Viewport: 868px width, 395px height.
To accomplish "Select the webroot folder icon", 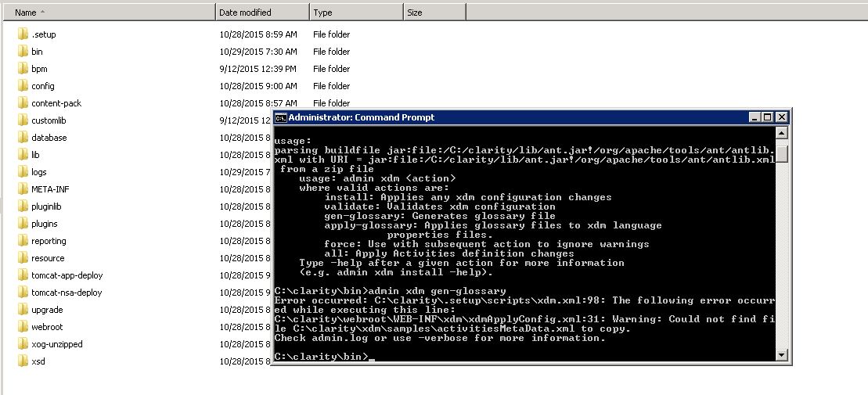I will tap(23, 327).
